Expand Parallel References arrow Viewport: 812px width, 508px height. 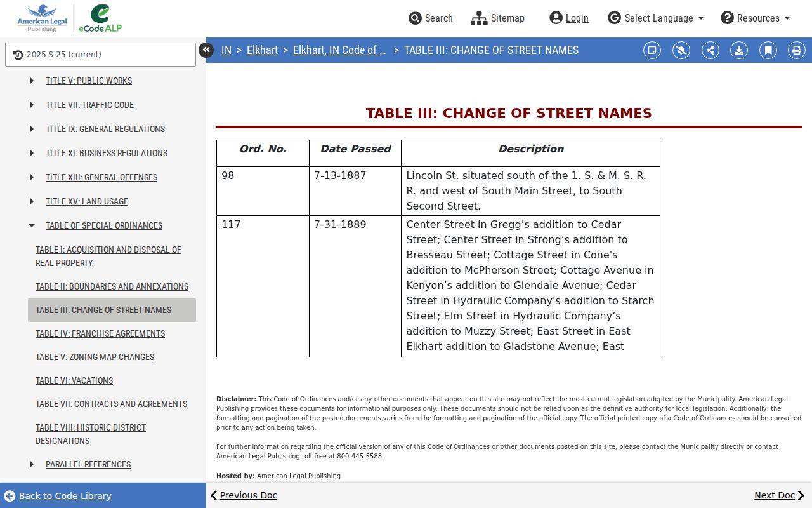[x=32, y=464]
